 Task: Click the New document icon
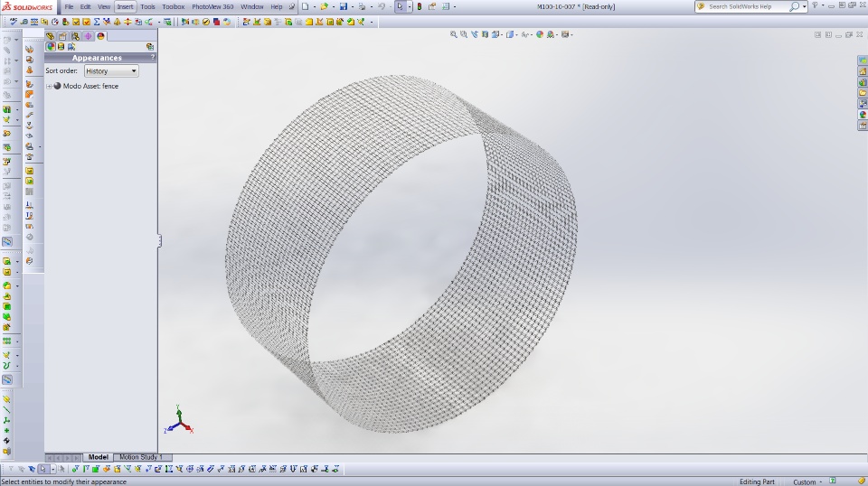click(305, 6)
